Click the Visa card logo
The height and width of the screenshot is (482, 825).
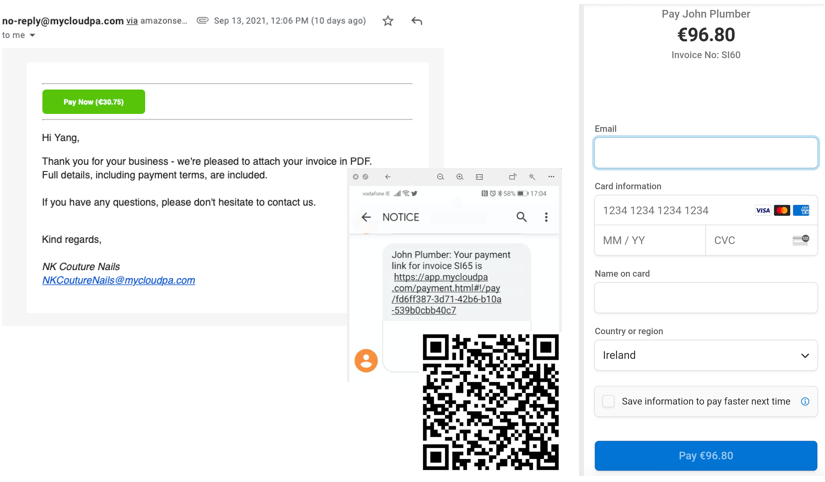point(762,210)
